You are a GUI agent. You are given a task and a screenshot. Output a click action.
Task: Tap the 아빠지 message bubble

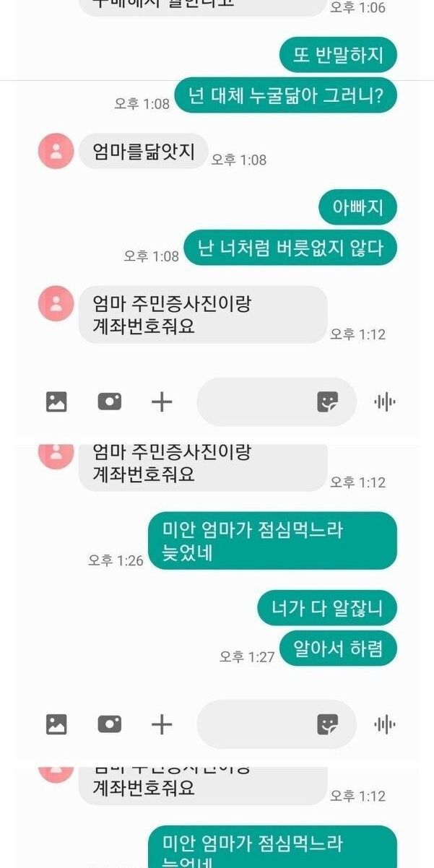click(x=358, y=208)
